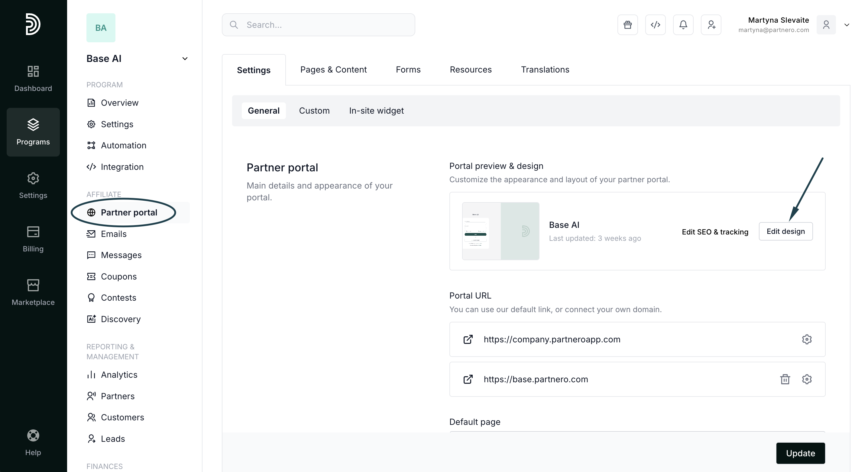Switch to the Translations tab
The height and width of the screenshot is (472, 868).
(545, 70)
